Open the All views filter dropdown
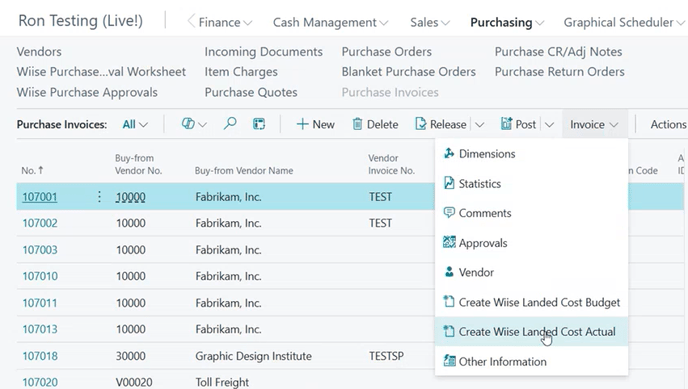This screenshot has height=389, width=688. 135,125
